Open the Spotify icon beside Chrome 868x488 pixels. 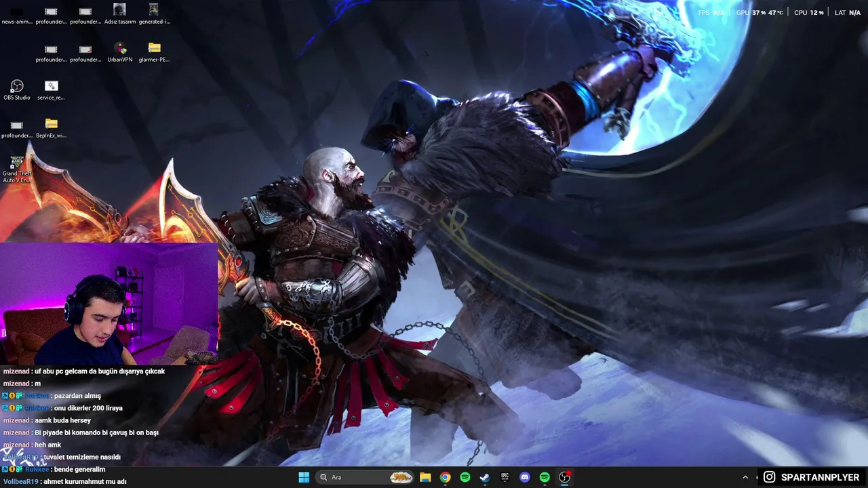(465, 477)
